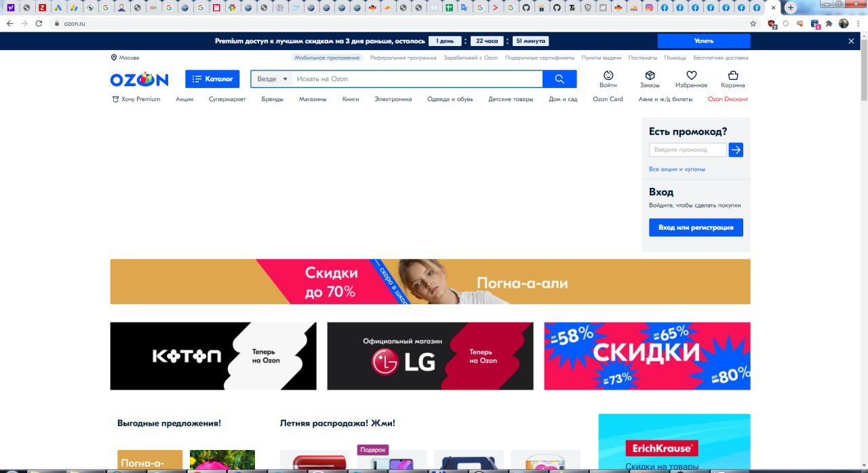
Task: Open Авиа и ж/д билеты
Action: coord(665,99)
